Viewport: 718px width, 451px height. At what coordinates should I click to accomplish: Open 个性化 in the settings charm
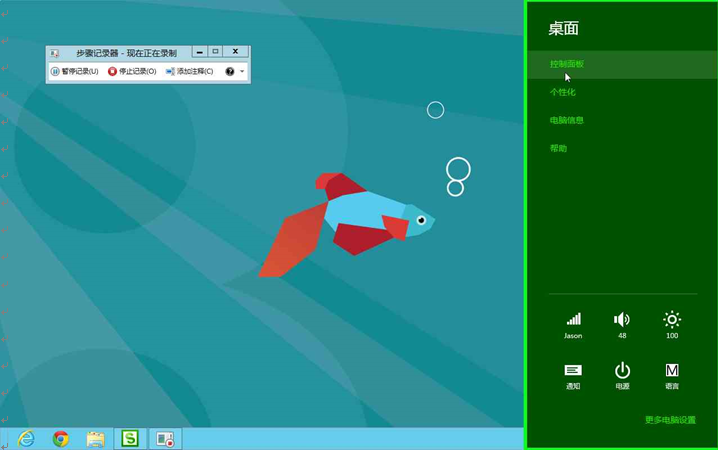562,92
